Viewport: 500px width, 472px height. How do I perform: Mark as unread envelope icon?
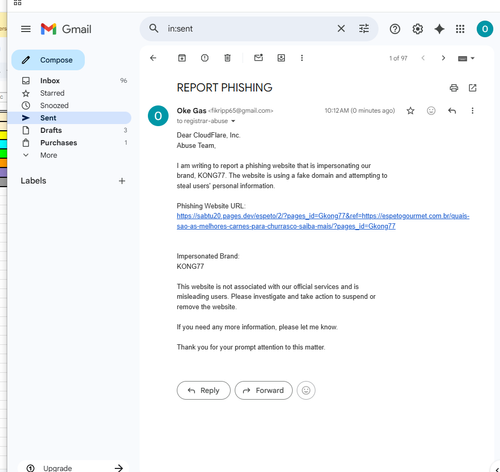tap(258, 58)
